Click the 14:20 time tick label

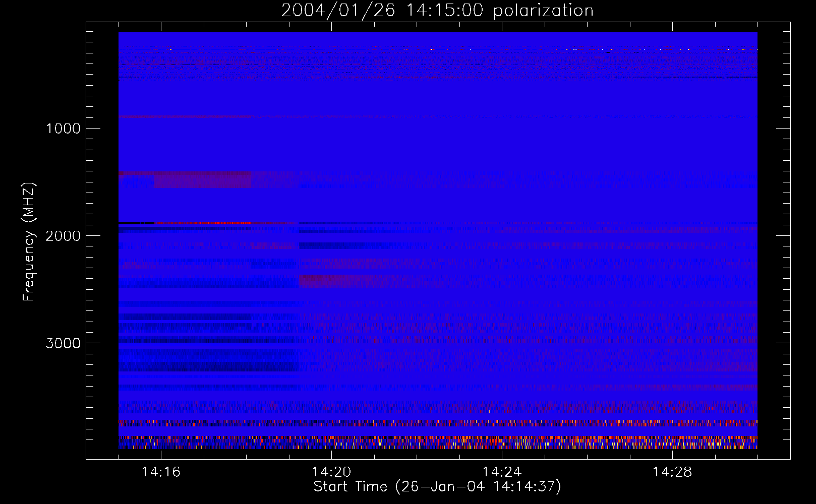pyautogui.click(x=331, y=472)
